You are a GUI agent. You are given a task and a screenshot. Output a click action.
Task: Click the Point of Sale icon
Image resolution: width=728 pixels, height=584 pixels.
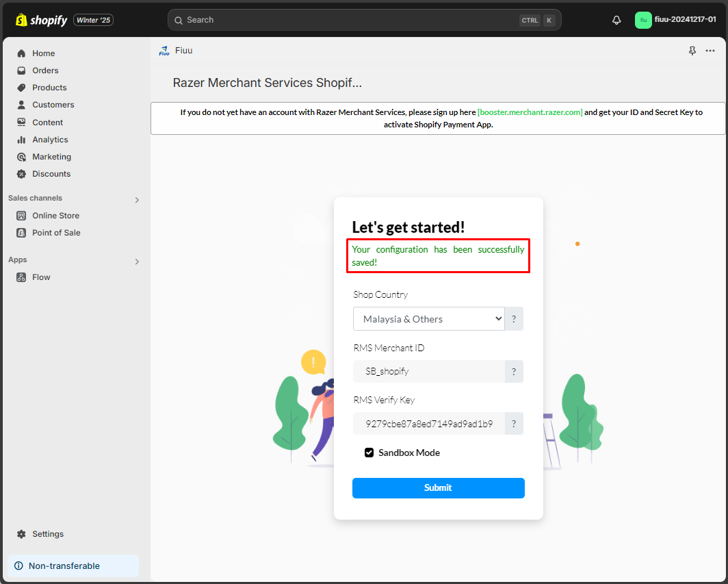click(21, 233)
